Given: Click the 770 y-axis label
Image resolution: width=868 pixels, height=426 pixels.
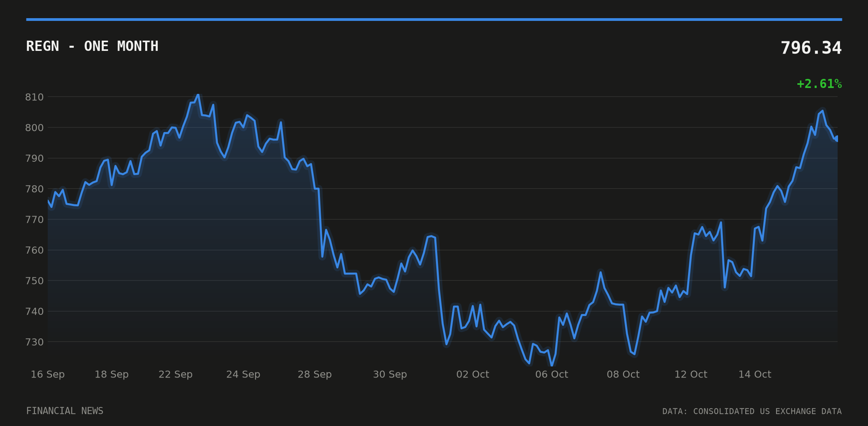Looking at the screenshot, I should tap(34, 220).
